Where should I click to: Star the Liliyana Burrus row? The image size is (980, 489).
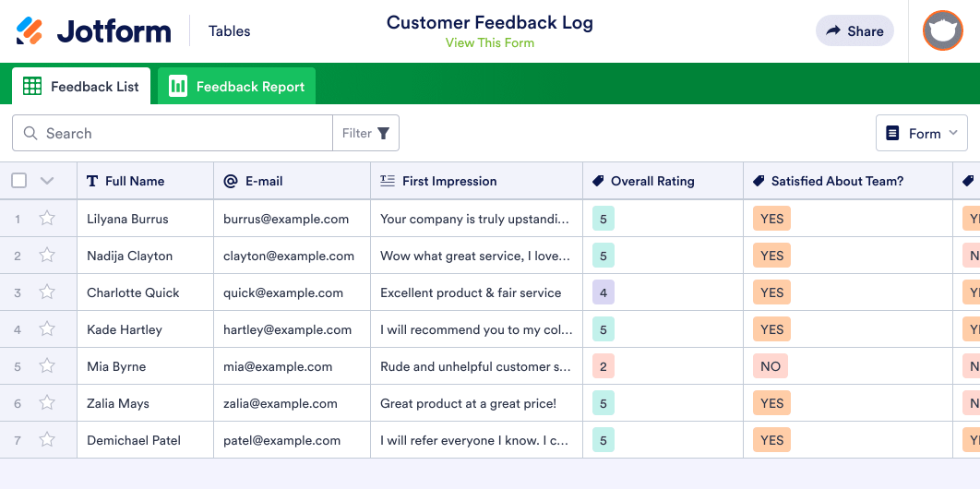click(x=47, y=219)
